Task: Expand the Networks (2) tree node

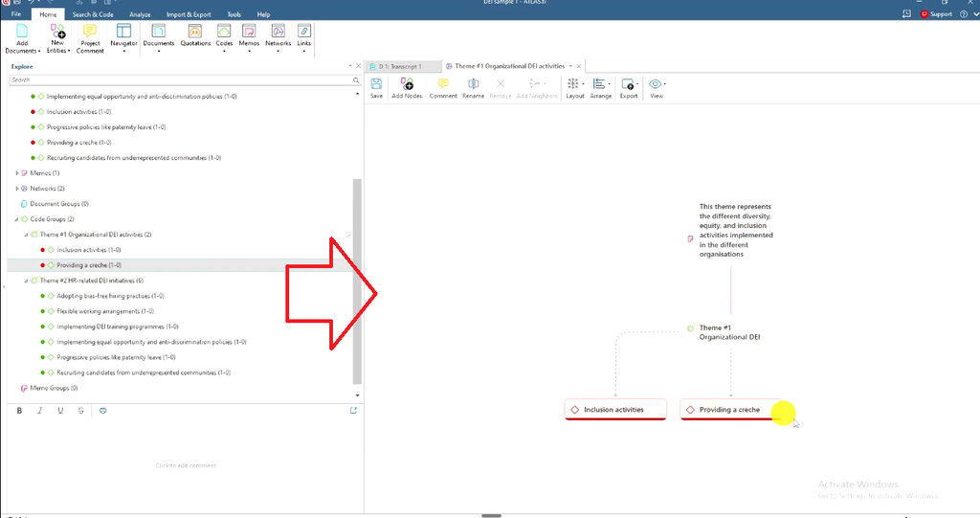Action: coord(17,189)
